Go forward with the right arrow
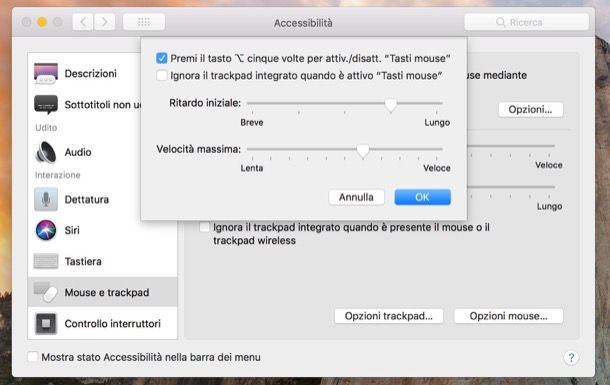 pos(104,22)
